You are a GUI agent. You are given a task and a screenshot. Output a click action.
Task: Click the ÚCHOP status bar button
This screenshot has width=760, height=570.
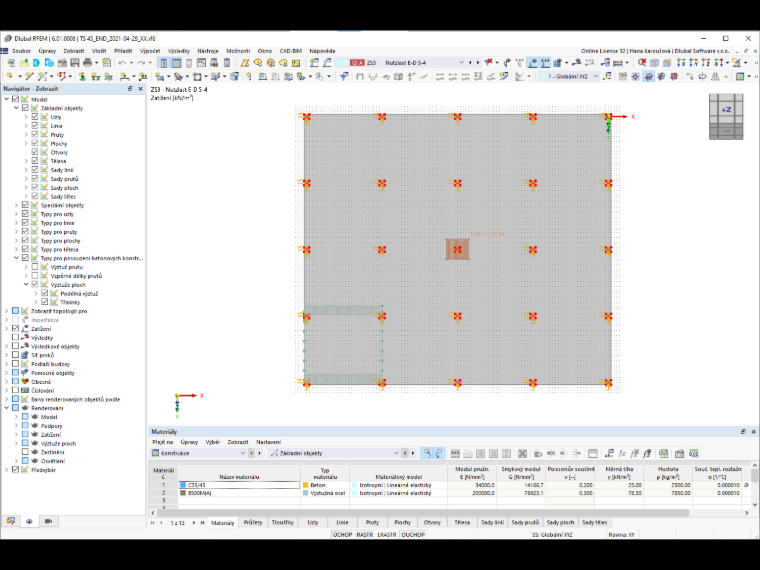(342, 535)
